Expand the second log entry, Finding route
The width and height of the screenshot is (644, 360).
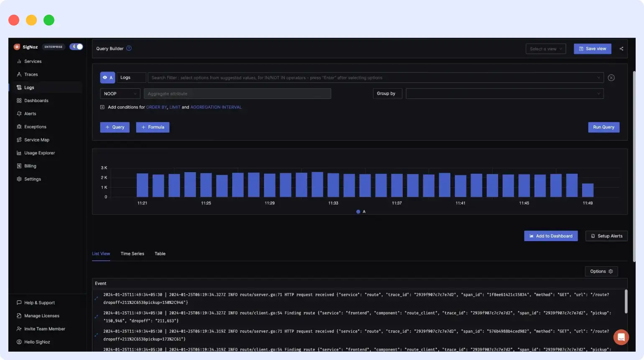tap(96, 317)
